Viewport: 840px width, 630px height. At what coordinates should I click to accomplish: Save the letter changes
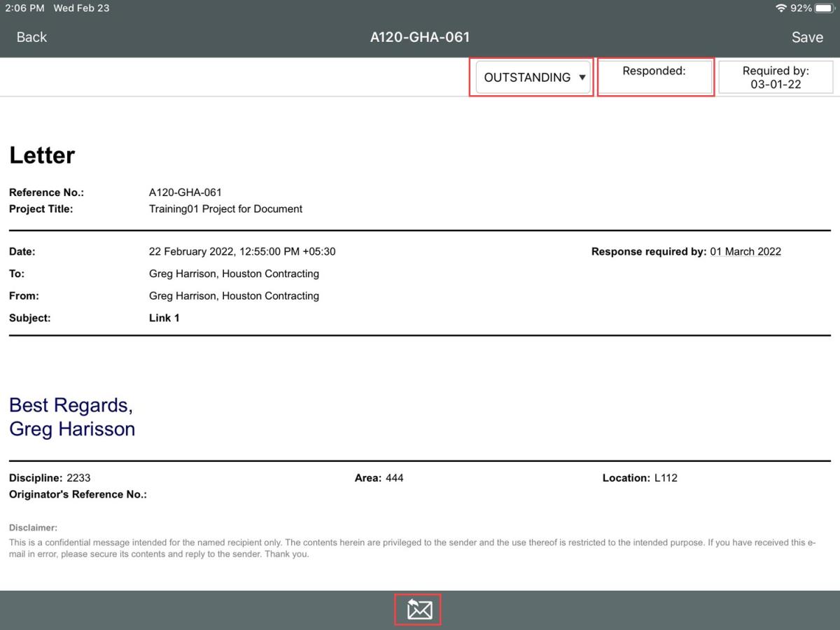point(806,37)
